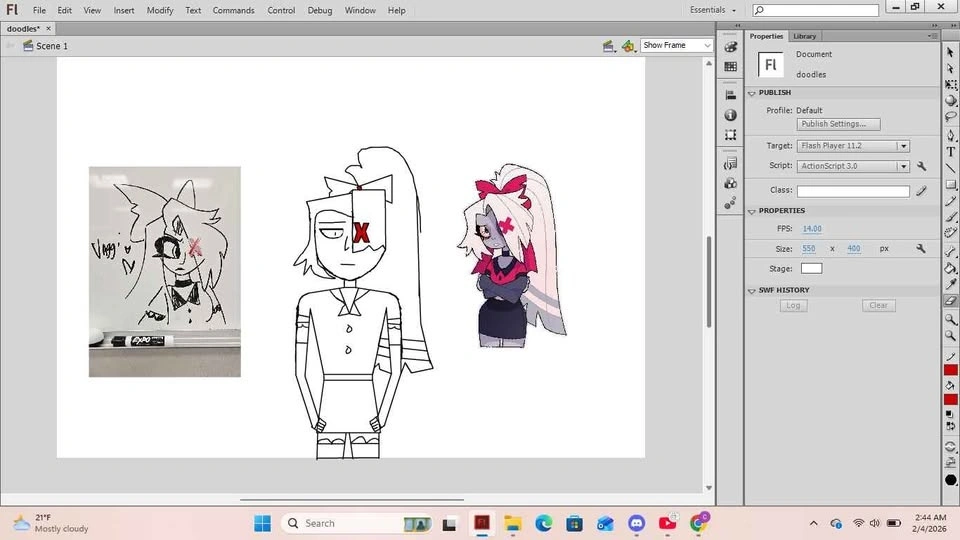This screenshot has height=540, width=960.
Task: Open the Stage color swatch
Action: [x=811, y=268]
